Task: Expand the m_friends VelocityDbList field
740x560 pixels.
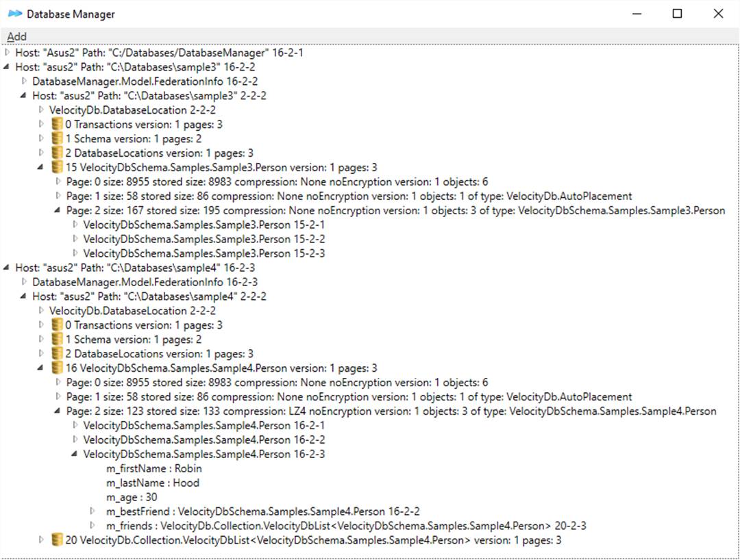Action: pyautogui.click(x=92, y=525)
